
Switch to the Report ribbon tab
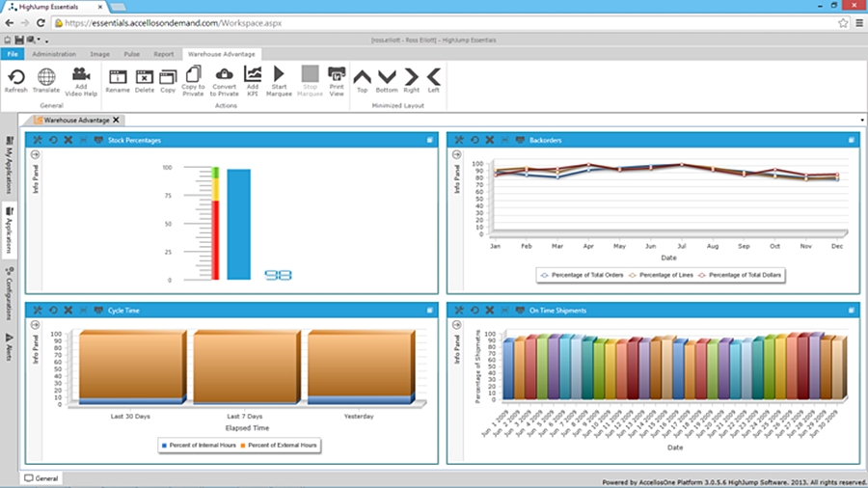click(163, 54)
